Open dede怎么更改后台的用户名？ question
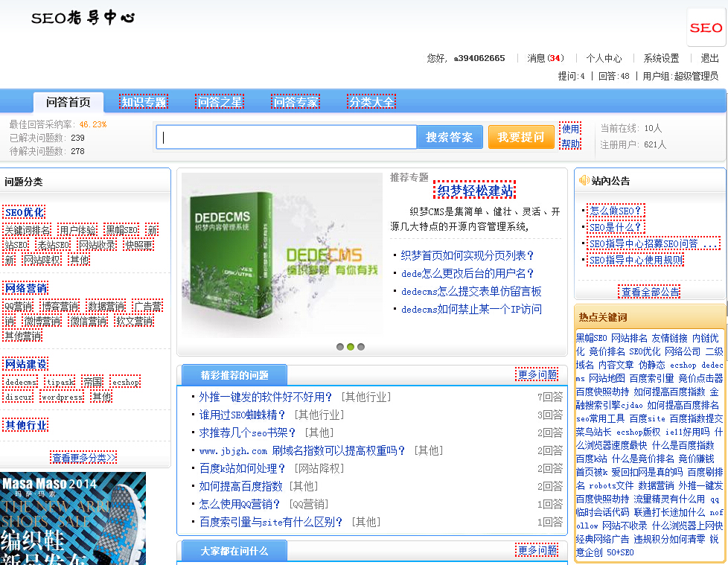728x565 pixels. (467, 273)
